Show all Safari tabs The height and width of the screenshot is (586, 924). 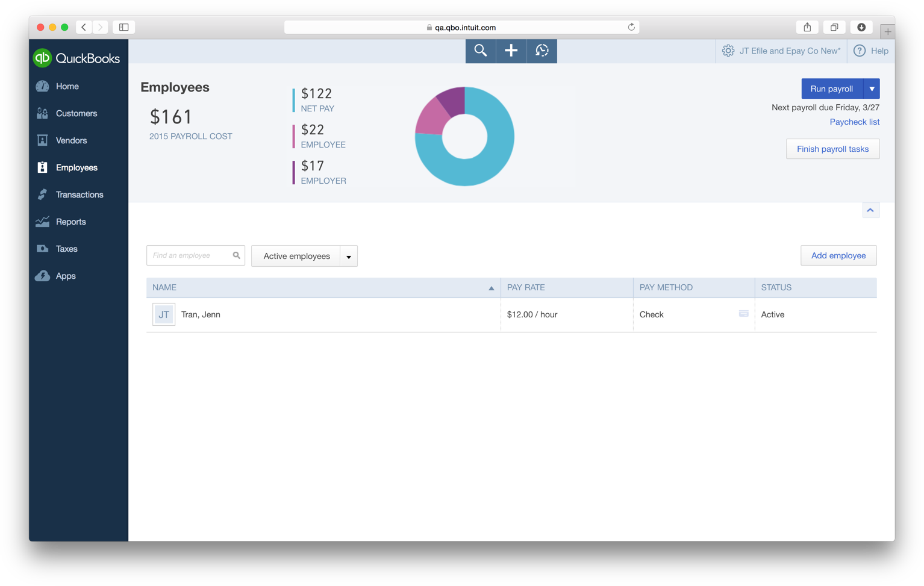(x=834, y=27)
